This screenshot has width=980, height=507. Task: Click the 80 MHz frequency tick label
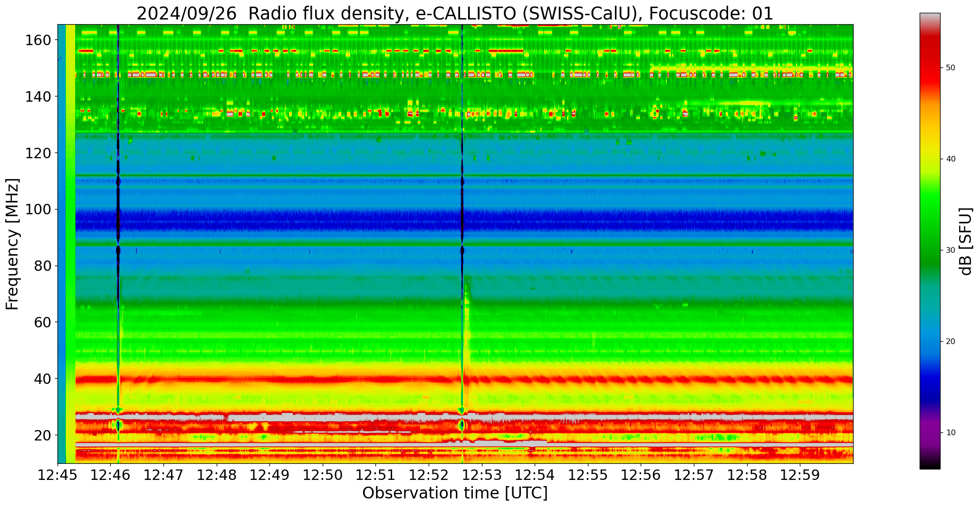tap(43, 266)
